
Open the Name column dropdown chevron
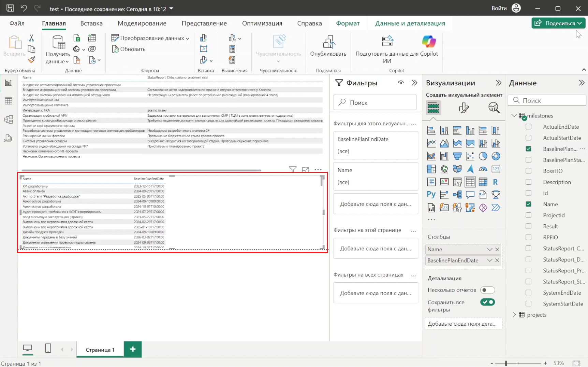click(x=490, y=249)
